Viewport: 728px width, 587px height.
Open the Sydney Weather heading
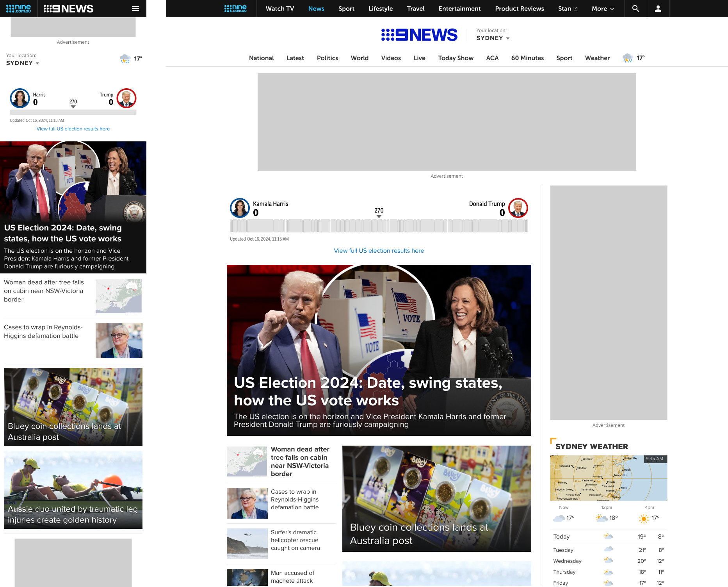click(592, 446)
